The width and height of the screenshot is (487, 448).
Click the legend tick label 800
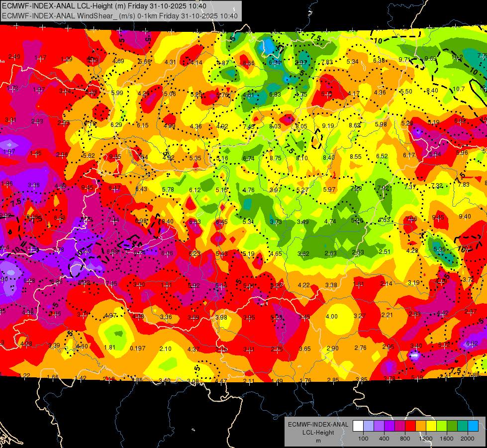(x=405, y=439)
